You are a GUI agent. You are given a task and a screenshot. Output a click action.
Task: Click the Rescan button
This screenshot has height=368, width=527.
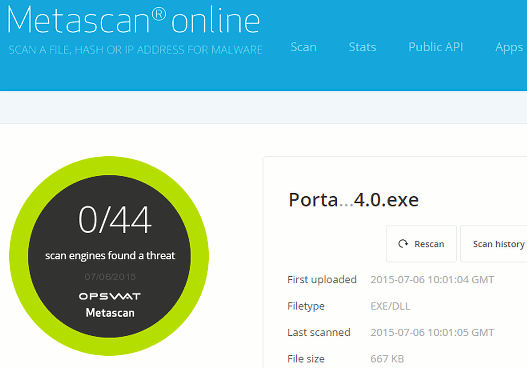(421, 244)
